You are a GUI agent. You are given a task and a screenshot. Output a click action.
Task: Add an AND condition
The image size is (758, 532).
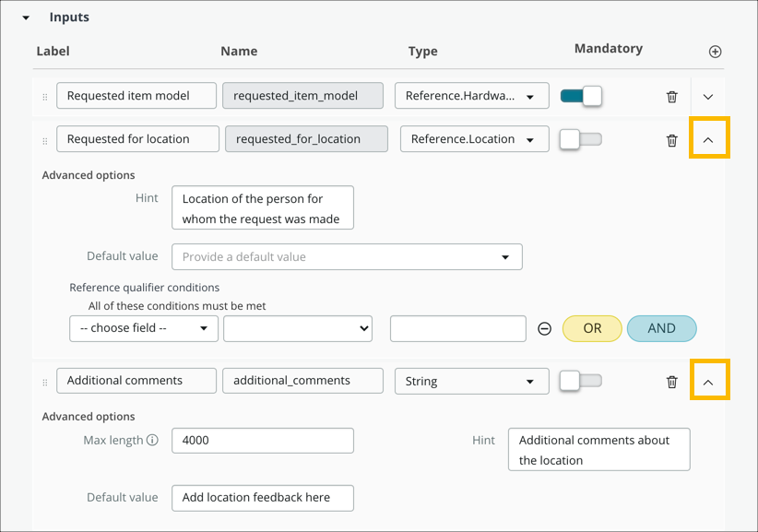662,328
